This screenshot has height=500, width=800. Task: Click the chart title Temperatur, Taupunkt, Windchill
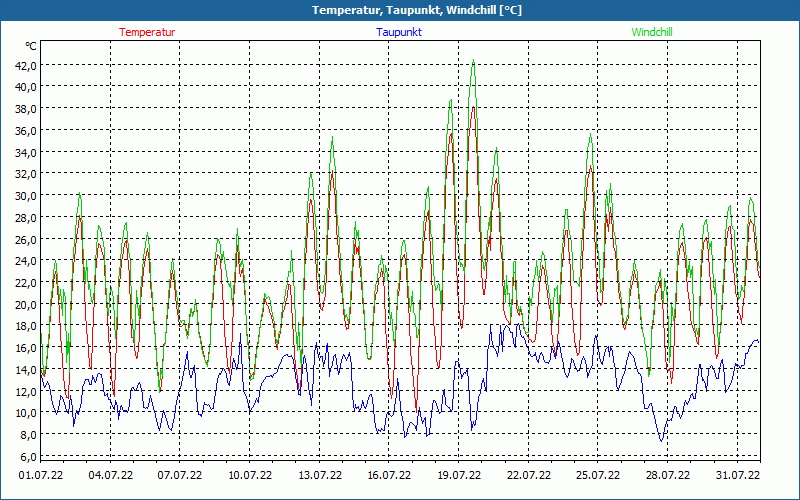coord(417,10)
